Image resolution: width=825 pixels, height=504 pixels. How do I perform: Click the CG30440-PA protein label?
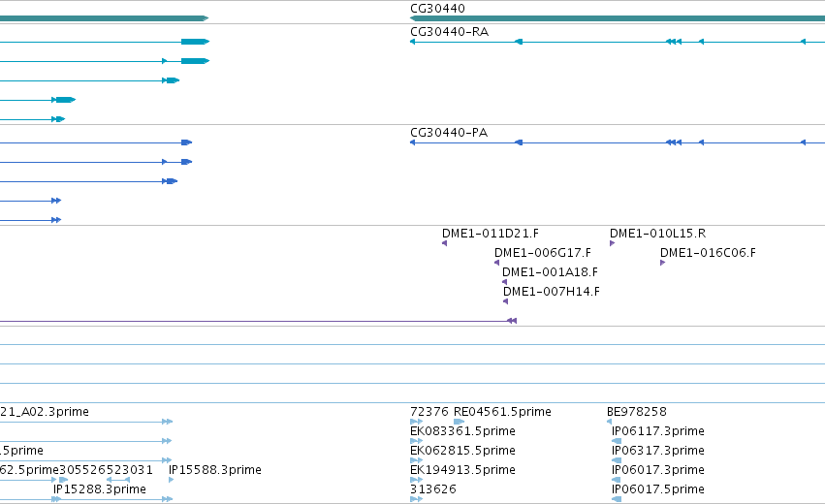(449, 133)
